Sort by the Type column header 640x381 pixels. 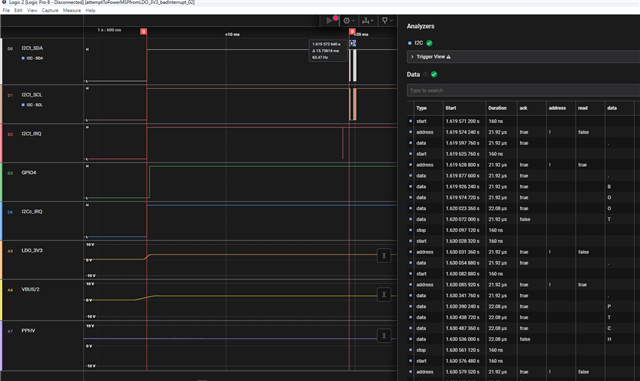[x=422, y=108]
